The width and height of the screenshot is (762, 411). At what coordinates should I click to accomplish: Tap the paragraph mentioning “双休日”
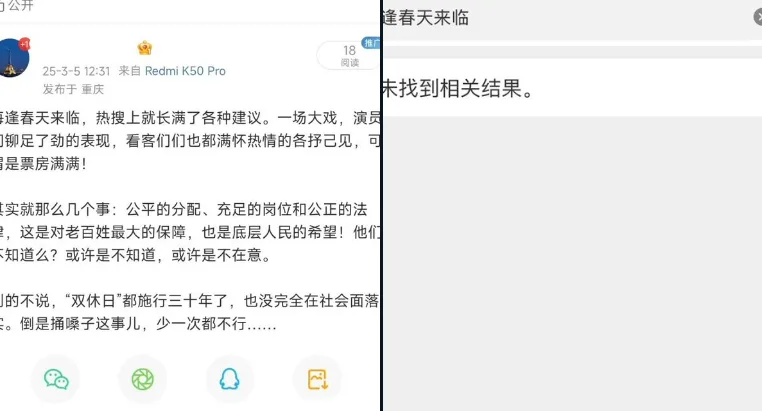coord(190,312)
